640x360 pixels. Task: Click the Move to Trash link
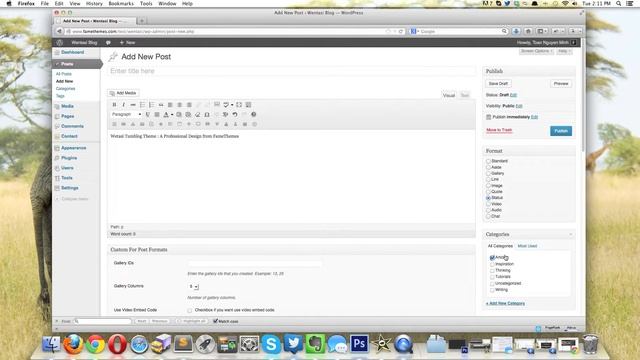pyautogui.click(x=499, y=130)
